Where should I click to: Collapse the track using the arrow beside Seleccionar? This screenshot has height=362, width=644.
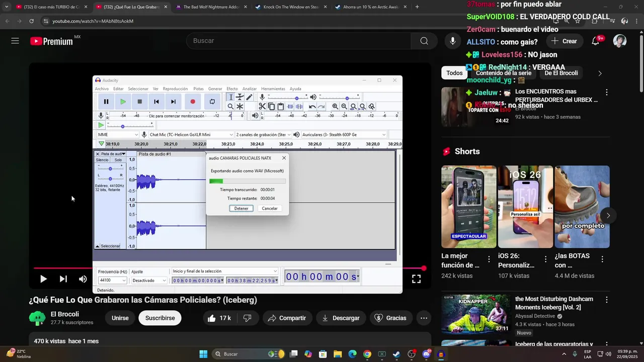tap(98, 246)
